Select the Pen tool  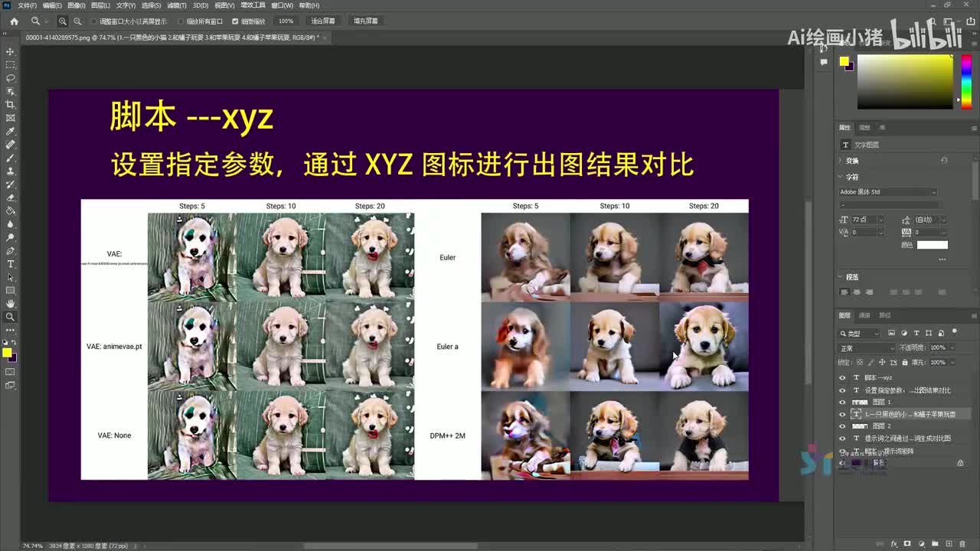pyautogui.click(x=11, y=250)
